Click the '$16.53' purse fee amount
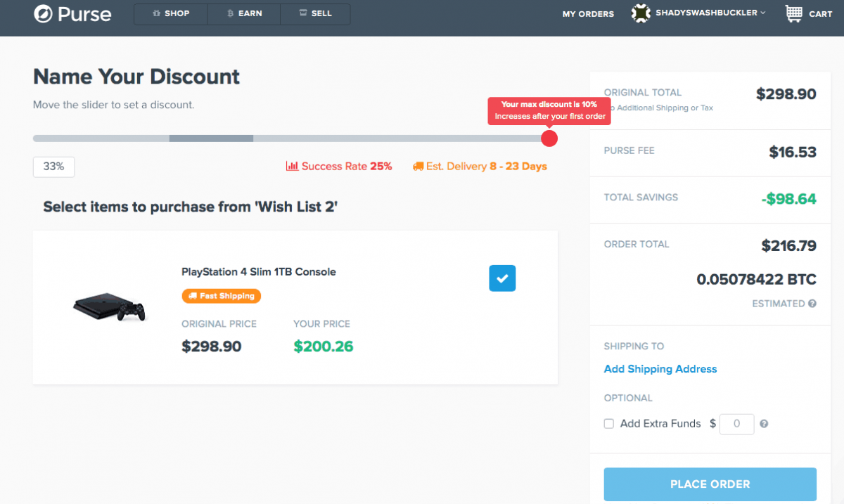This screenshot has width=844, height=504. tap(793, 152)
